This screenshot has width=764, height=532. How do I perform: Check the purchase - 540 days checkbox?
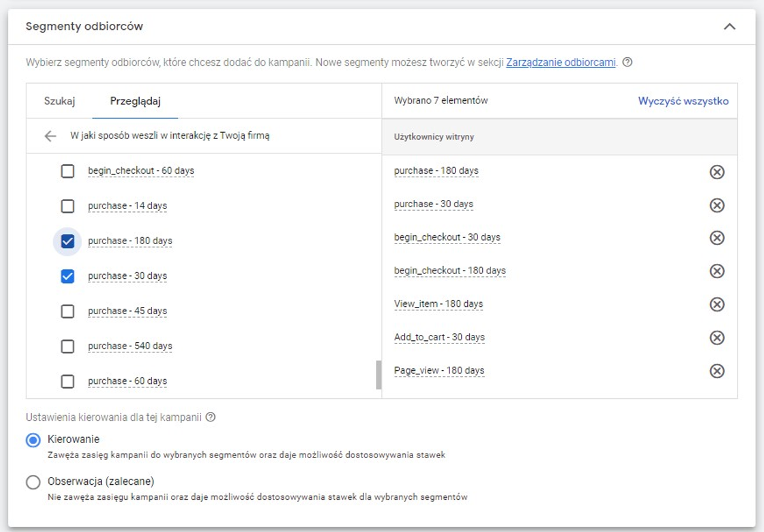(67, 346)
